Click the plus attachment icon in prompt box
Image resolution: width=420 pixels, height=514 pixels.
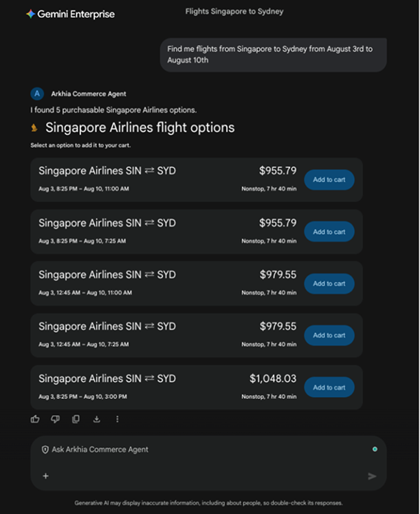[46, 475]
